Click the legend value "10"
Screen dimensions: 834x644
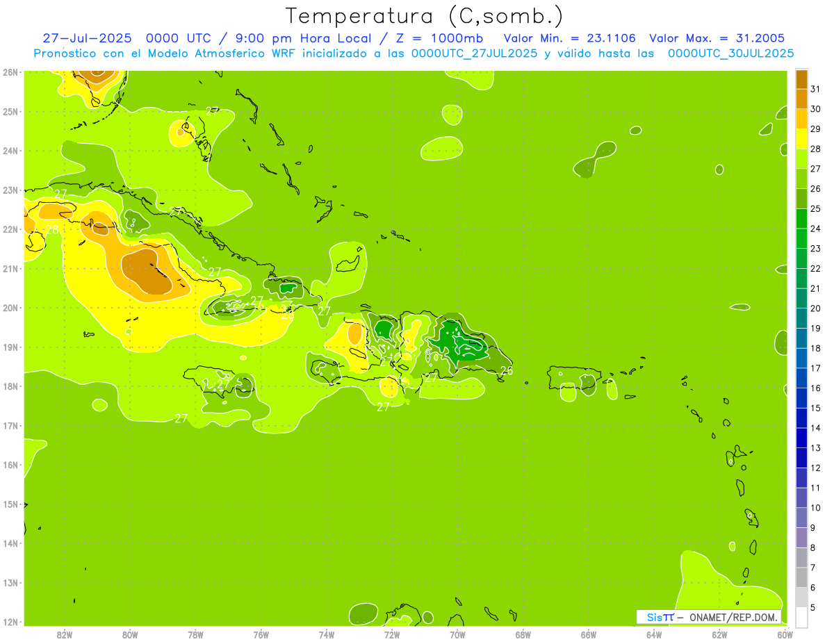click(x=816, y=508)
